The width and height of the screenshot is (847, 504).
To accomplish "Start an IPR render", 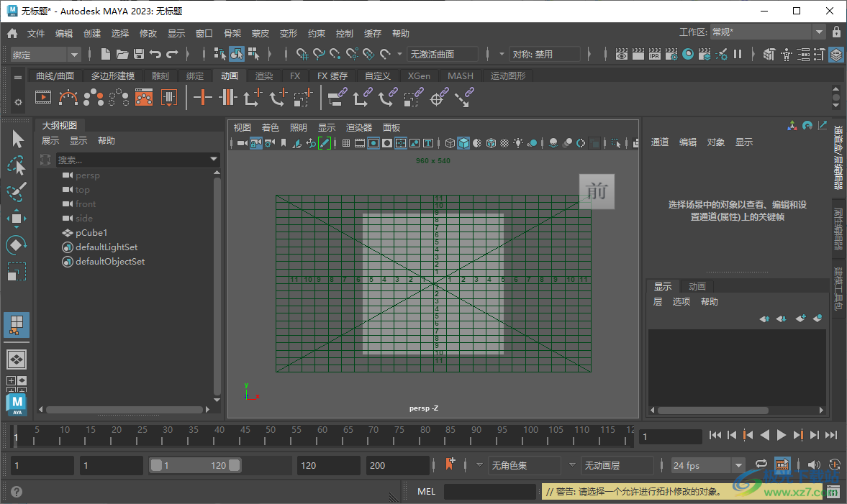I will tap(655, 54).
